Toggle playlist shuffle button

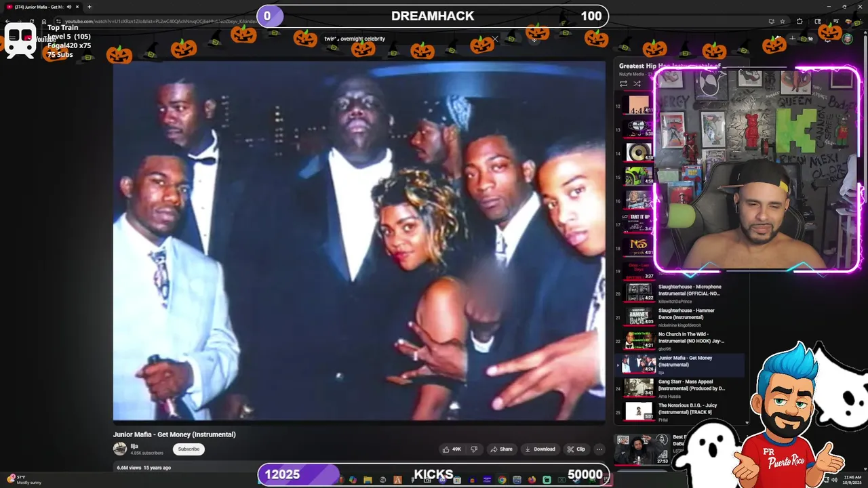pyautogui.click(x=637, y=83)
